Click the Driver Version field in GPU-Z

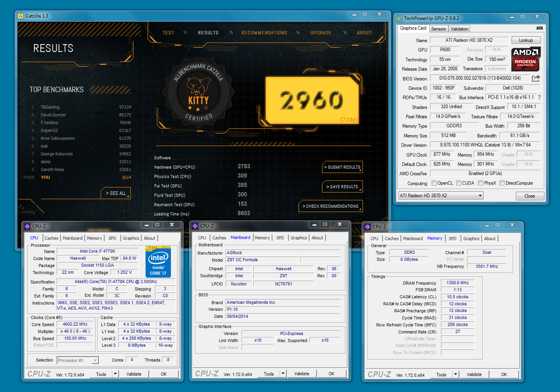485,145
